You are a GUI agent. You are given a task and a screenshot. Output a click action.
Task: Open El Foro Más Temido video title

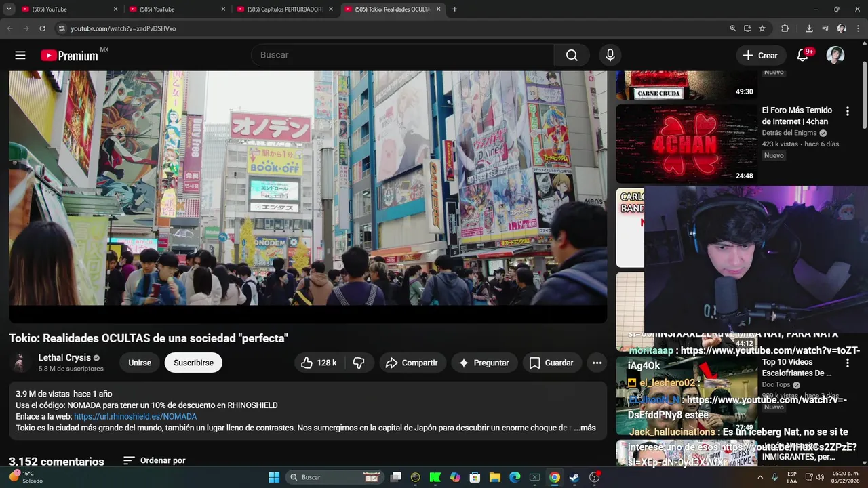tap(797, 116)
